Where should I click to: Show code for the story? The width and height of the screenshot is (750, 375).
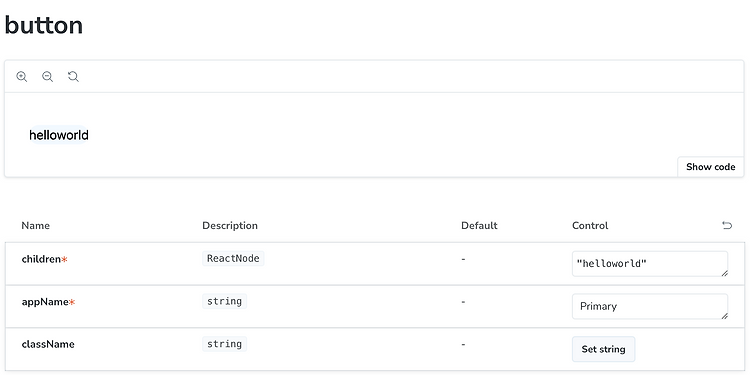click(710, 167)
